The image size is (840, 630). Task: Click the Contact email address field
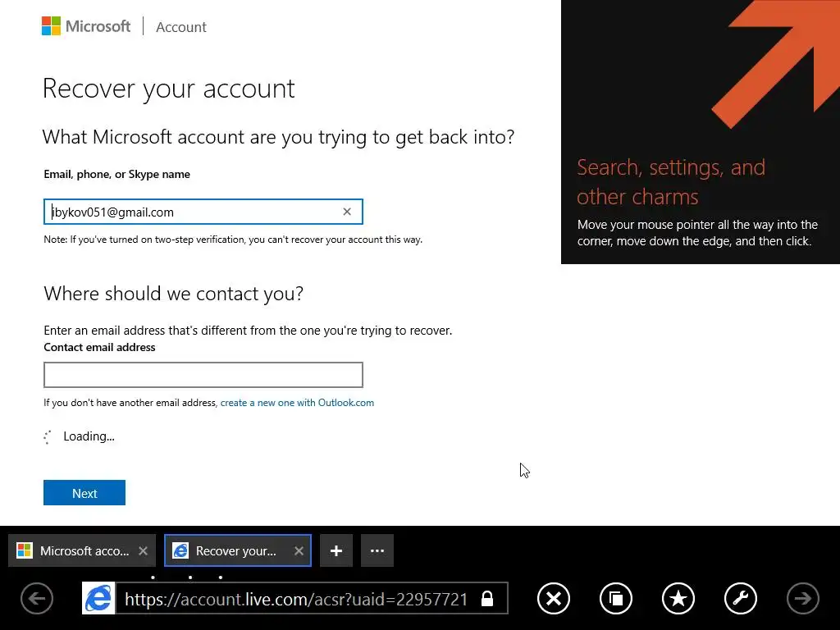tap(203, 375)
